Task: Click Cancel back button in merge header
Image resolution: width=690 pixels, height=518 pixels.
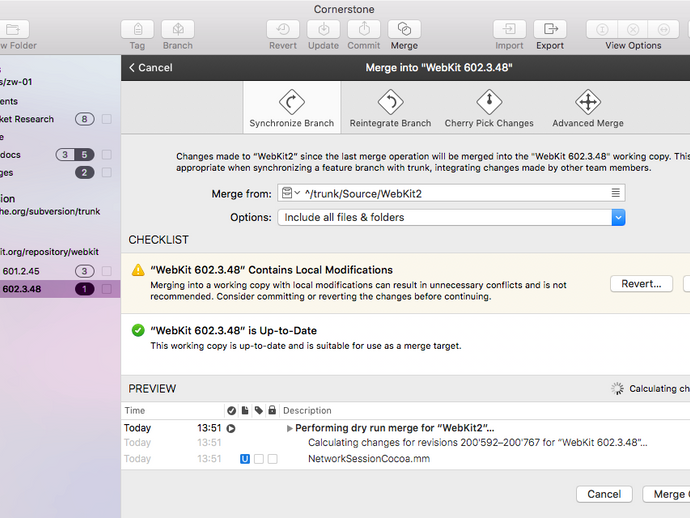Action: tap(150, 67)
